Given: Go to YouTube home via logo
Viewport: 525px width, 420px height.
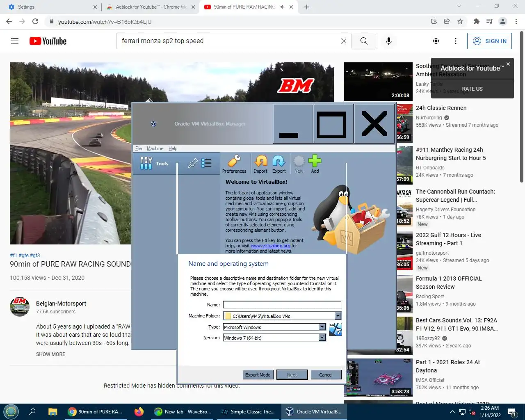Looking at the screenshot, I should [48, 41].
